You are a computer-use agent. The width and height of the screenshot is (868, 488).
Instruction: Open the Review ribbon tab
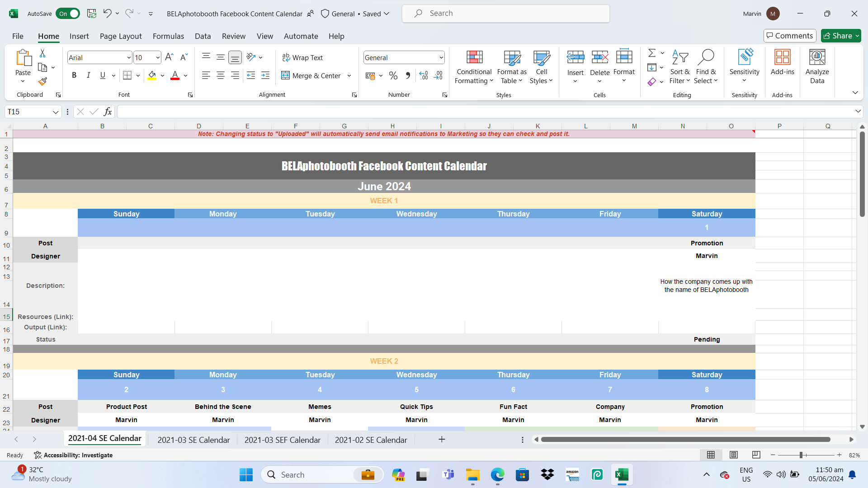pos(234,36)
